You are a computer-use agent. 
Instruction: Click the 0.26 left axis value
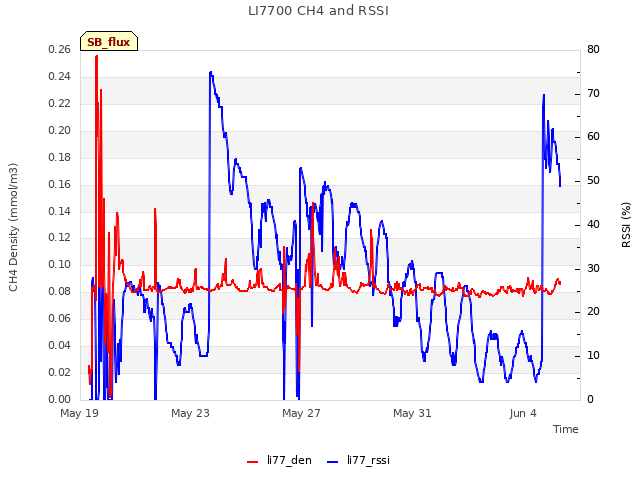pos(60,49)
